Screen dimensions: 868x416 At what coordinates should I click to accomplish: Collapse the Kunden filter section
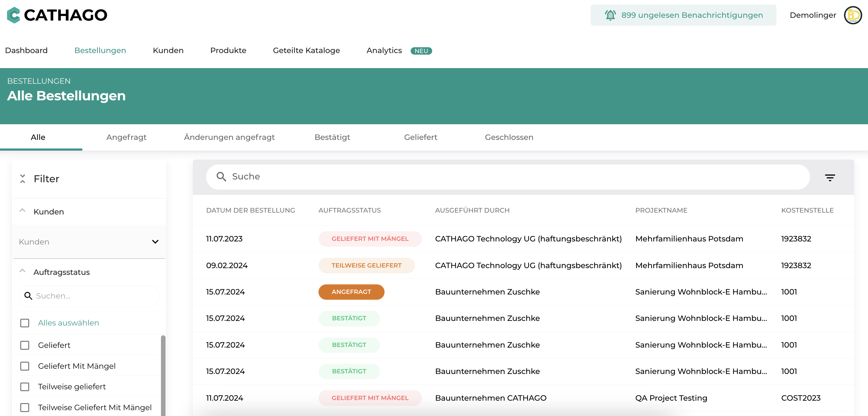click(x=23, y=211)
